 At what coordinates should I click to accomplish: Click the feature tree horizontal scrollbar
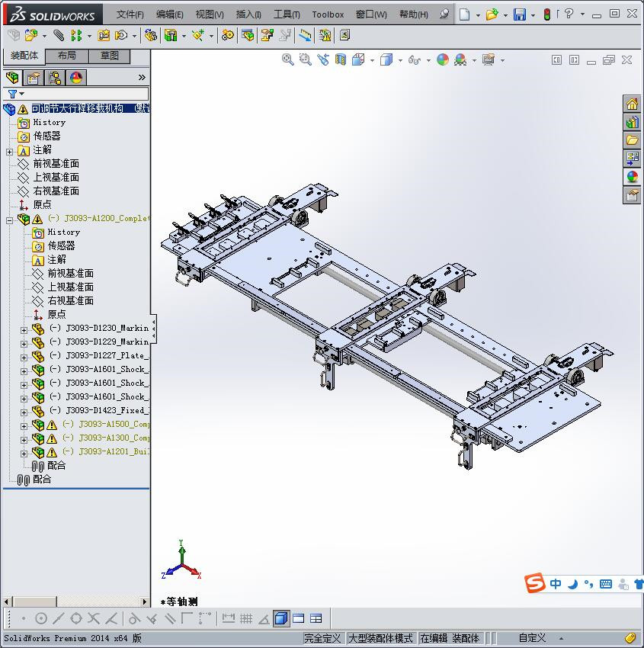[76, 601]
